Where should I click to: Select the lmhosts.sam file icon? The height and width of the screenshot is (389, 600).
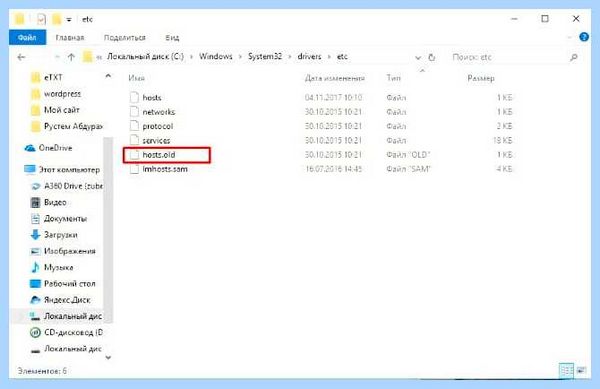pos(134,169)
